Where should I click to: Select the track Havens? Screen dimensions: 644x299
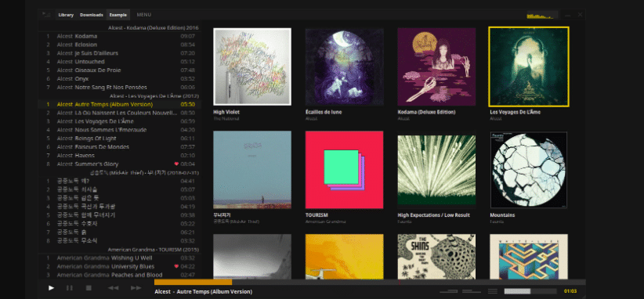pyautogui.click(x=119, y=156)
